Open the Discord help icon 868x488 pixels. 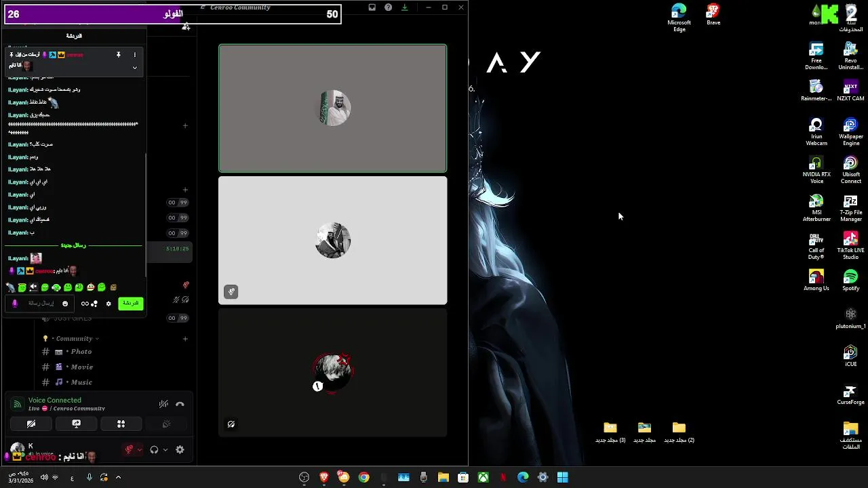388,7
